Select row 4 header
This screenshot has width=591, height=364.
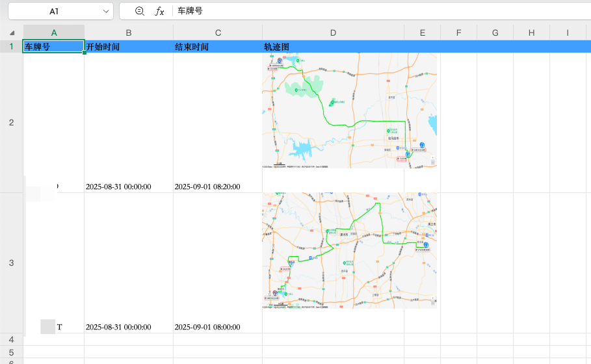click(x=11, y=339)
